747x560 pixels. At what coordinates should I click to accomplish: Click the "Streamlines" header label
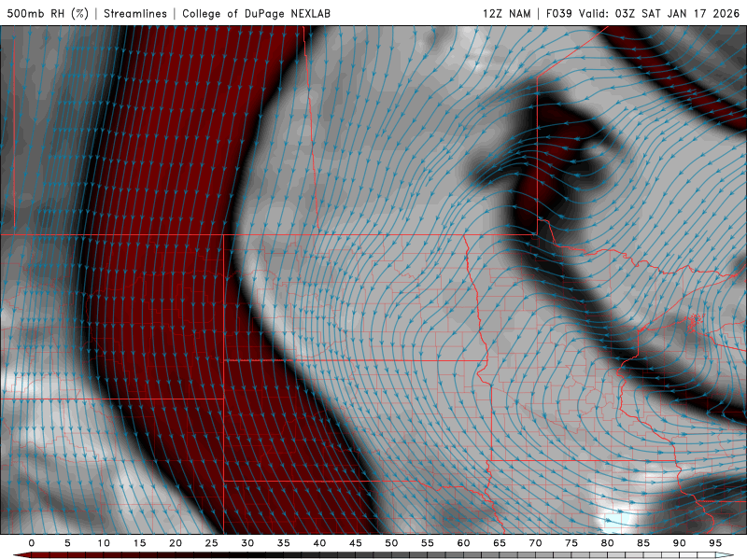(x=135, y=13)
